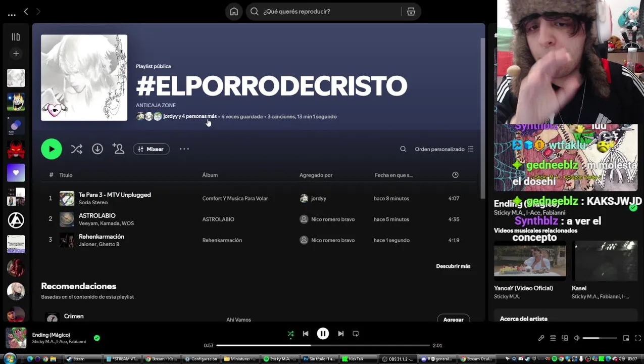Mute with the speaker icon
This screenshot has height=364, width=644.
[x=577, y=338]
